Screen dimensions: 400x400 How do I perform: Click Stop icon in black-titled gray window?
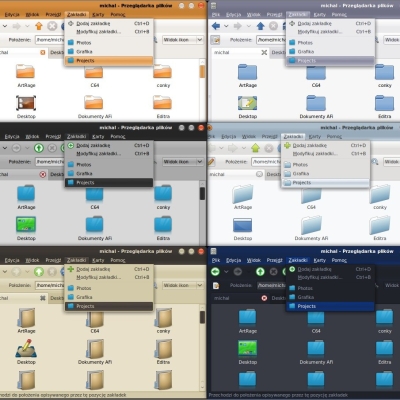pyautogui.click(x=52, y=148)
